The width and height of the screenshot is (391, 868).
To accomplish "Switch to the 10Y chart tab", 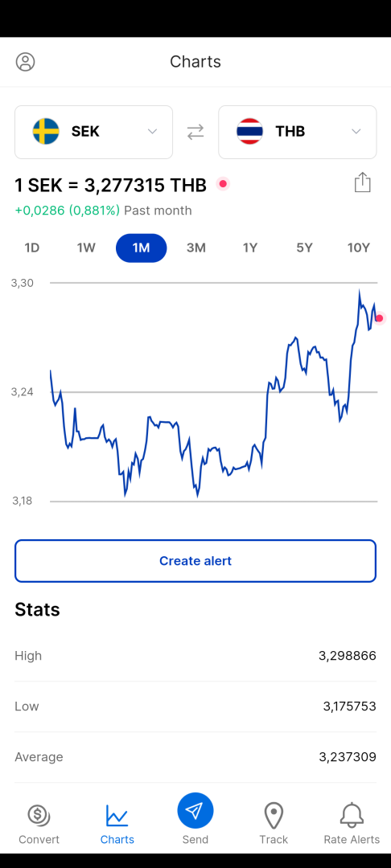I will point(358,248).
